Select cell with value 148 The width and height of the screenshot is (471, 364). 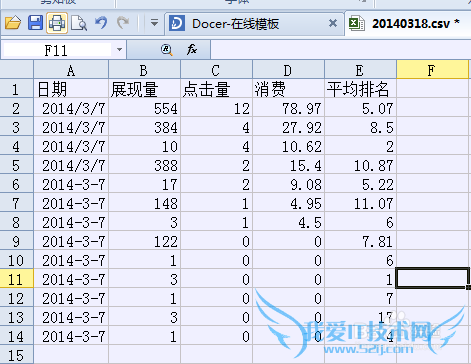144,203
